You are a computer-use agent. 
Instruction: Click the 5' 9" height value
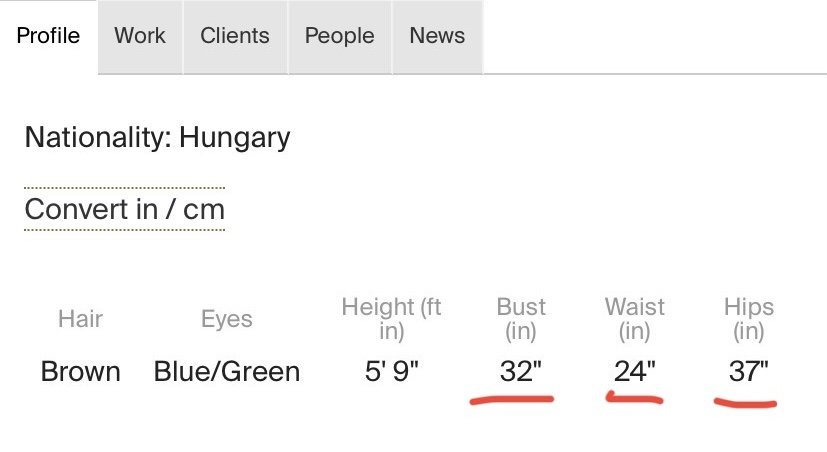[x=391, y=372]
